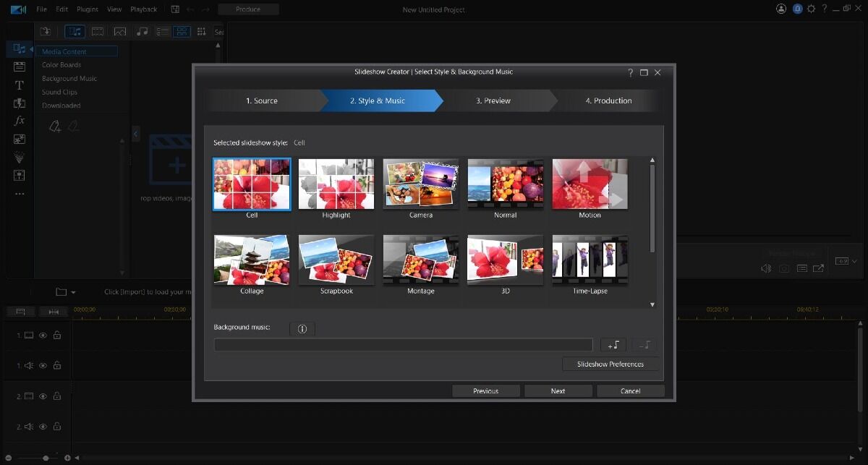Select the Media Content room icon
Screen dimensions: 868x465
tap(20, 48)
